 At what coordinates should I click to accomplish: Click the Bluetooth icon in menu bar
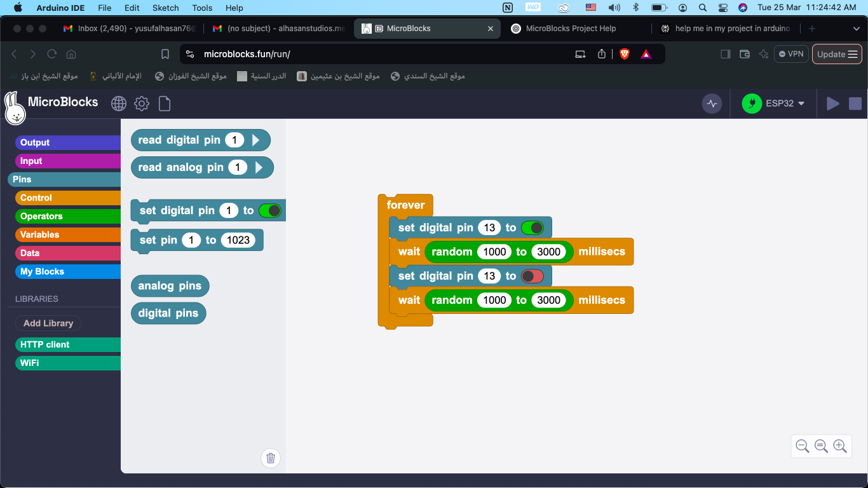(635, 8)
